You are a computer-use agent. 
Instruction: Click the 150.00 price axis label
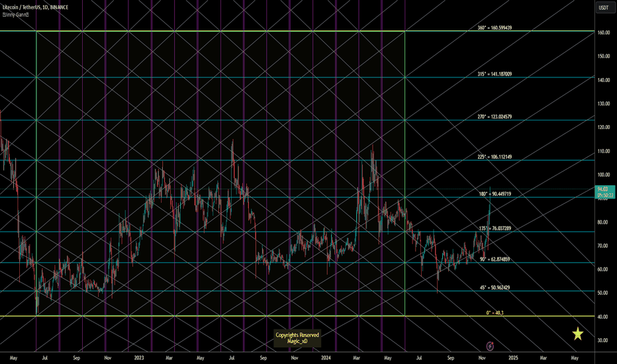[x=604, y=56]
